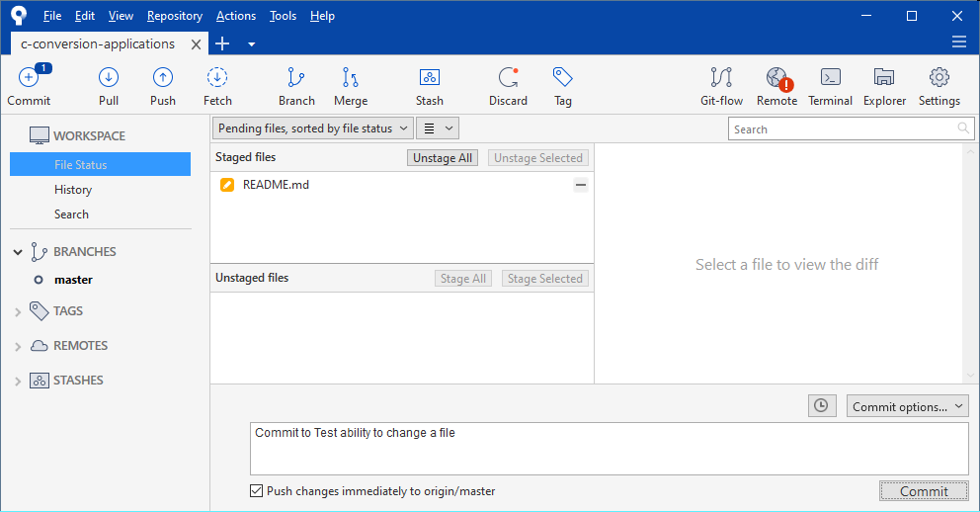Select File Status in the sidebar

click(100, 164)
